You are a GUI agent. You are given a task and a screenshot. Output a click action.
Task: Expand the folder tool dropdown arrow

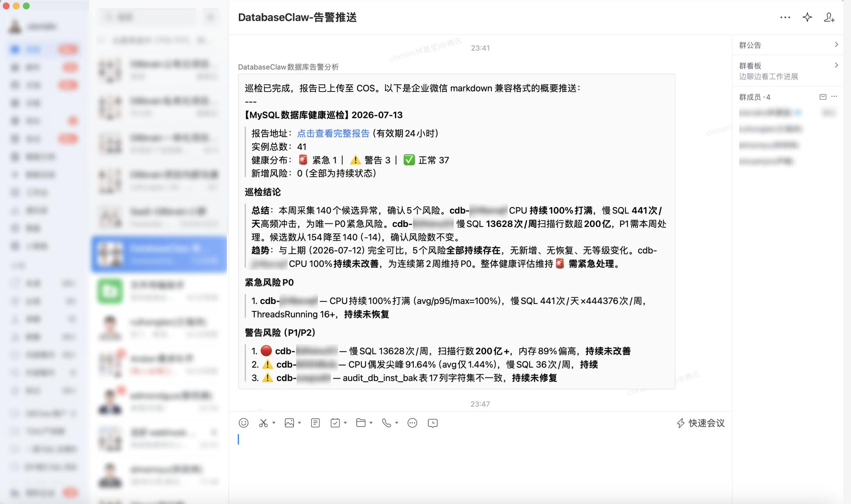(x=371, y=423)
